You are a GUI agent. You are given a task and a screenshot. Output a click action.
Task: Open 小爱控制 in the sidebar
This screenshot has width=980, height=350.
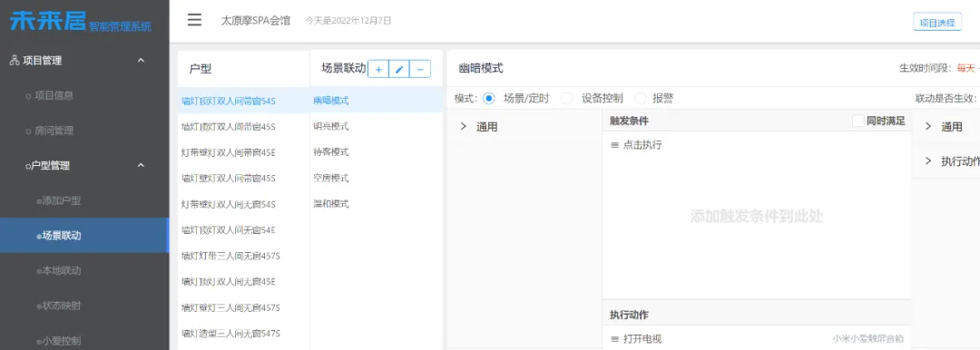62,341
